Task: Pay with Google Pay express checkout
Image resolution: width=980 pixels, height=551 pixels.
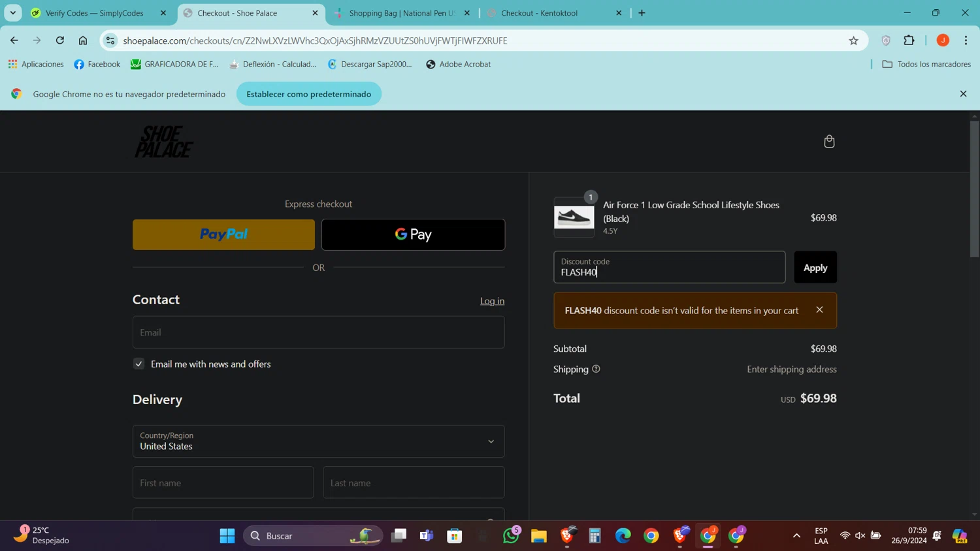Action: click(413, 234)
